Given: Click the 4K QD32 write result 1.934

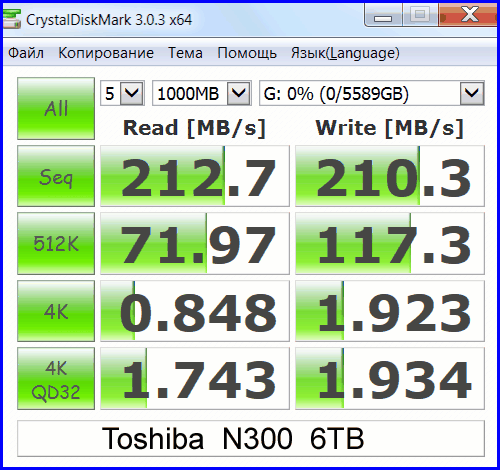Looking at the screenshot, I should (x=390, y=378).
